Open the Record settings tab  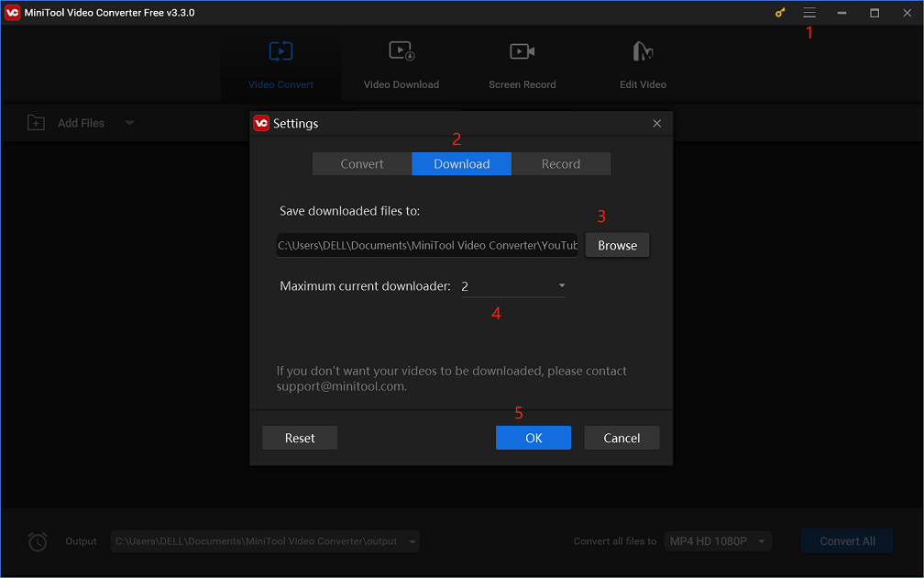(x=561, y=164)
